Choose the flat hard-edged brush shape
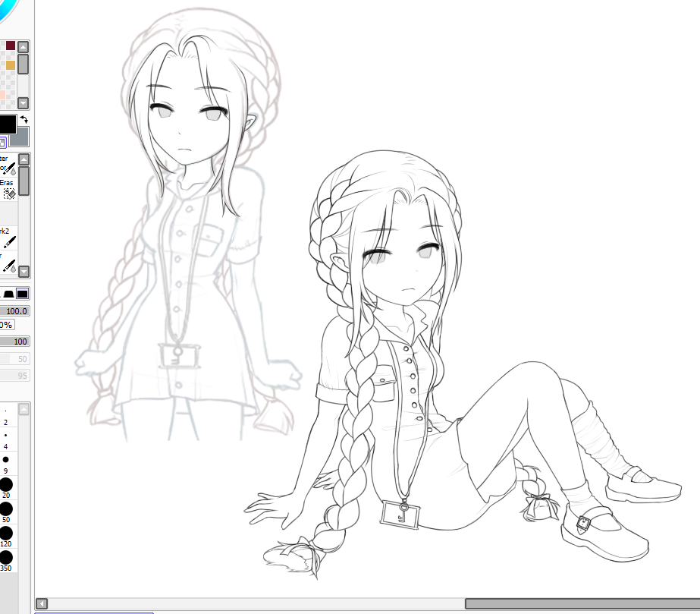The height and width of the screenshot is (614, 700). (x=22, y=294)
